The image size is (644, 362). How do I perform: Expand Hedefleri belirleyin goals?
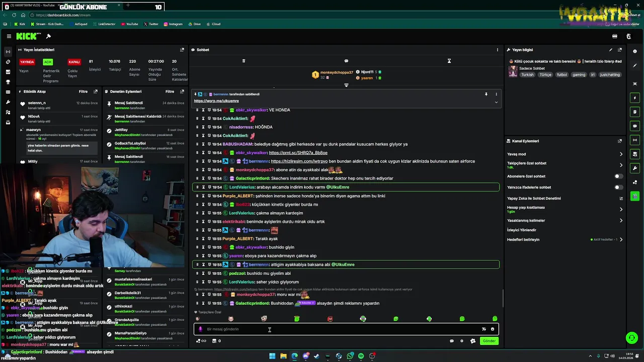tap(621, 239)
